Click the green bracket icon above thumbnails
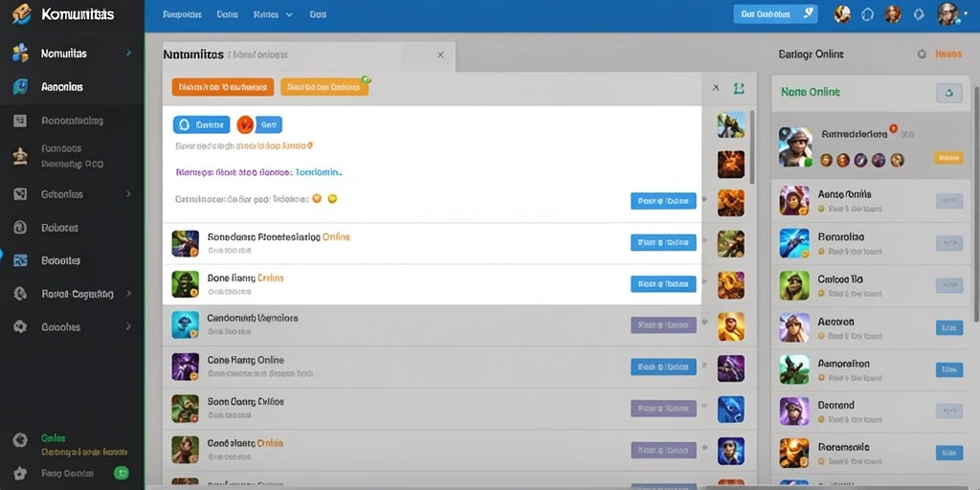The image size is (980, 490). coord(739,88)
